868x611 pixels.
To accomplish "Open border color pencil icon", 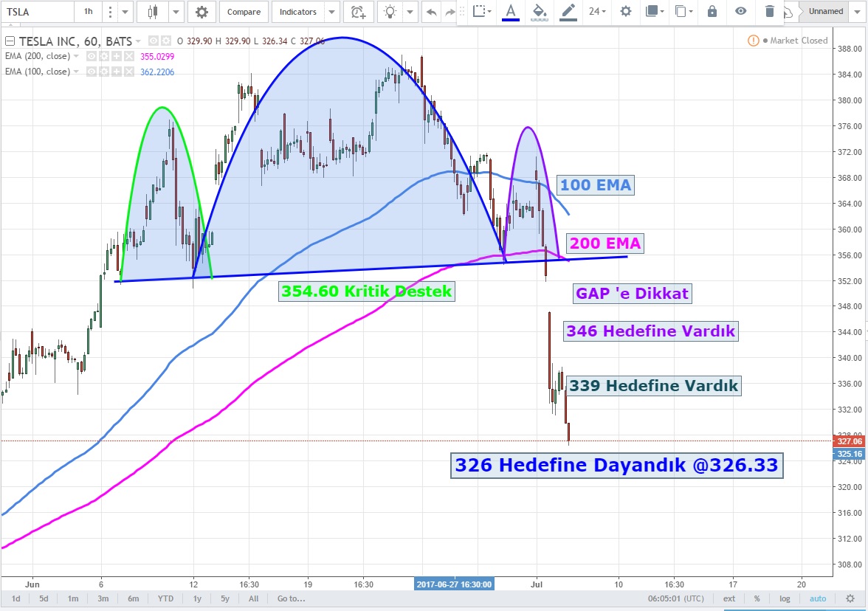I will (x=568, y=12).
